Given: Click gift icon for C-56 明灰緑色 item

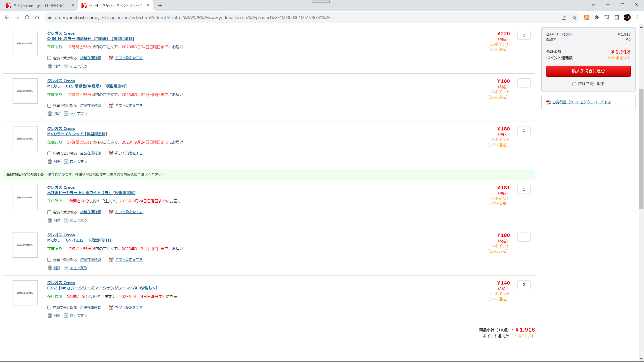Looking at the screenshot, I should pos(111,58).
